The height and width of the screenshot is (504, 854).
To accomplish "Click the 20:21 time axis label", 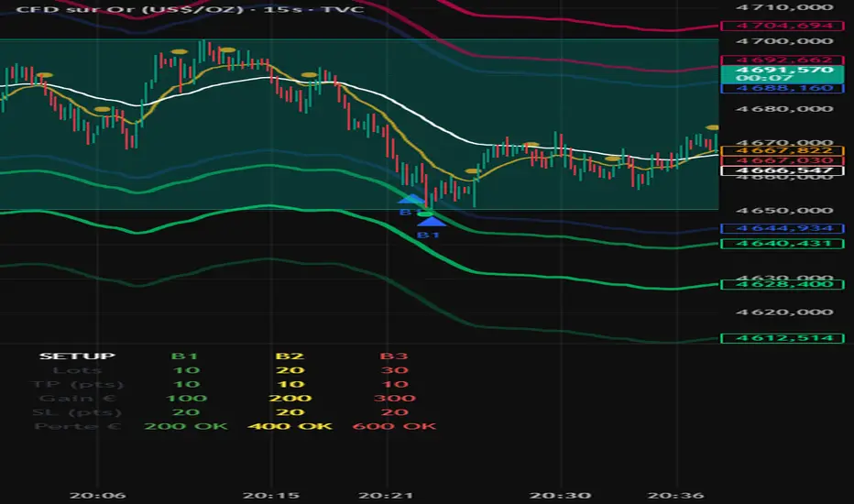I will point(387,495).
